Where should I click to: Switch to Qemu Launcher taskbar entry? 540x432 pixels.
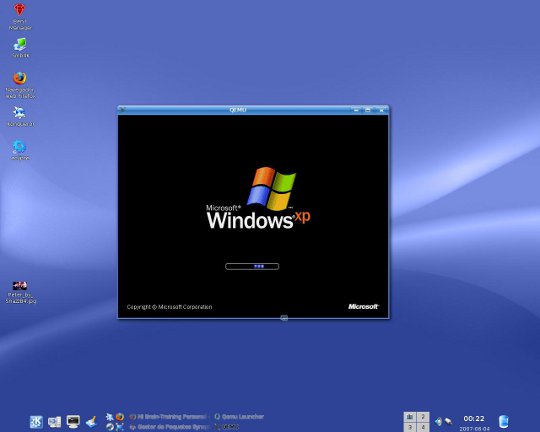(239, 416)
